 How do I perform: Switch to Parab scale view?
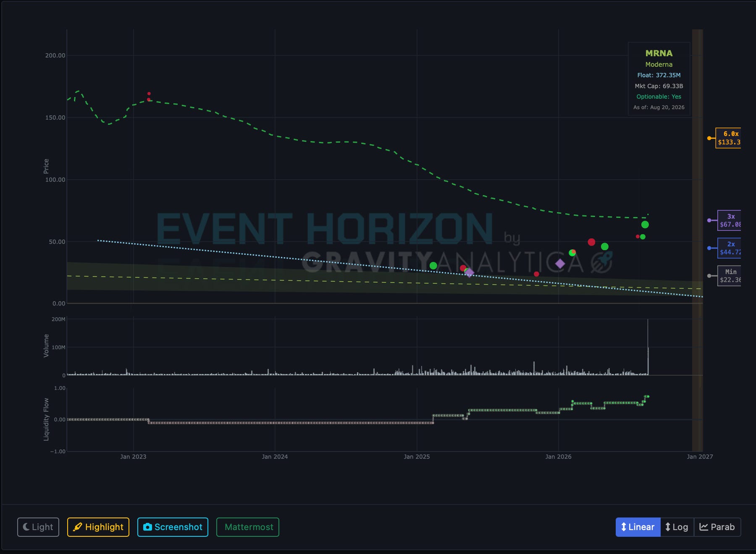(x=717, y=527)
